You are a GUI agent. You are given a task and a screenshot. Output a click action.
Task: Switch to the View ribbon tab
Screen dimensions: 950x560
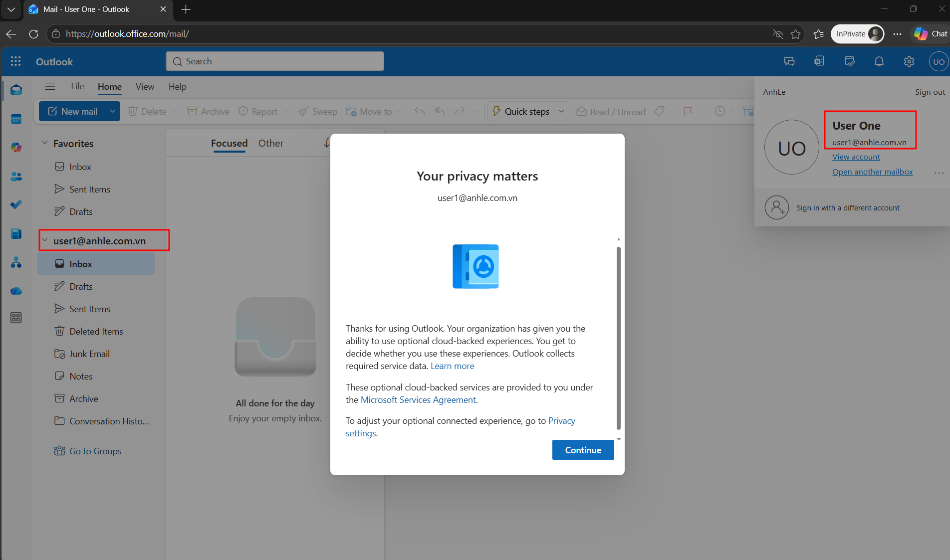(x=145, y=86)
